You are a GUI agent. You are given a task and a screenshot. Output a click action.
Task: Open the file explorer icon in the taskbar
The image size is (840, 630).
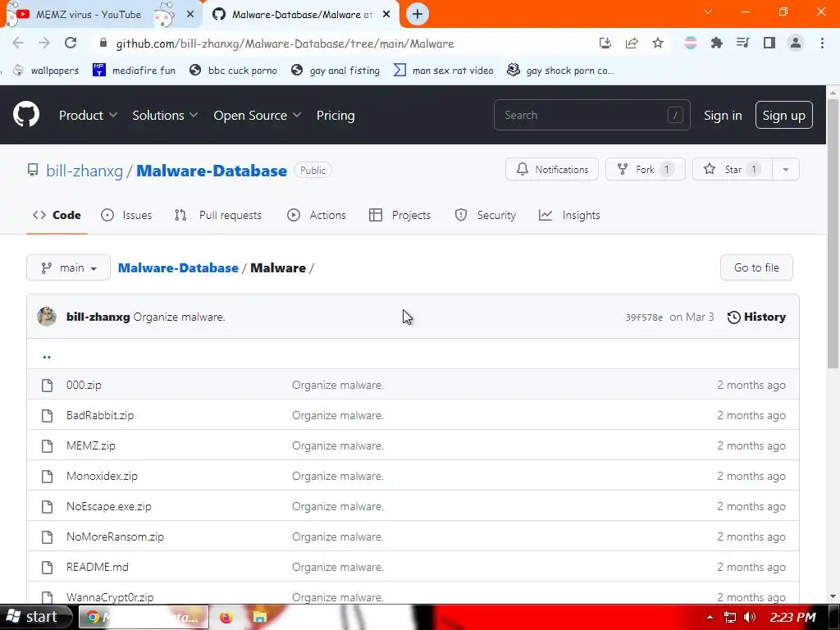260,617
